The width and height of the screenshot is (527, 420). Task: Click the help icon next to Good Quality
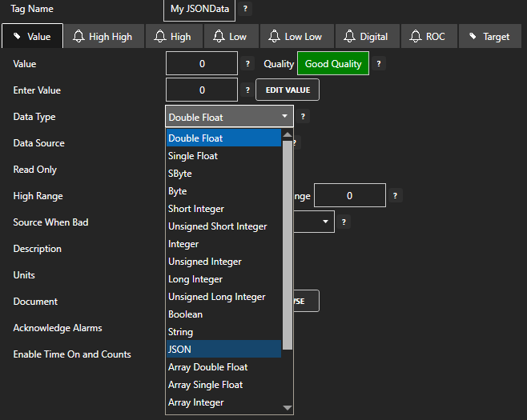coord(379,64)
